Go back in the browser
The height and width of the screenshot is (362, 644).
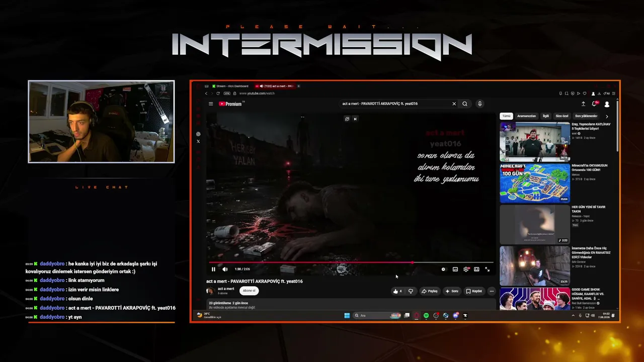206,94
